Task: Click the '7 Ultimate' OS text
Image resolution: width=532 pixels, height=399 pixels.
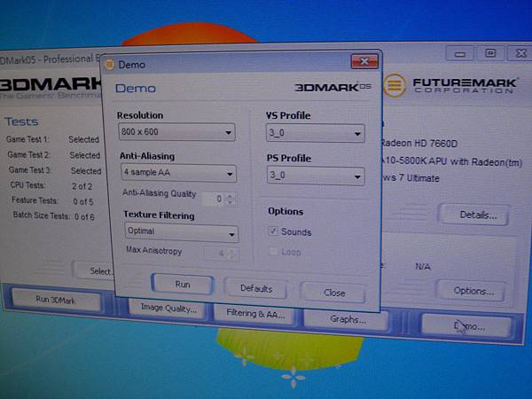Action: coord(418,178)
